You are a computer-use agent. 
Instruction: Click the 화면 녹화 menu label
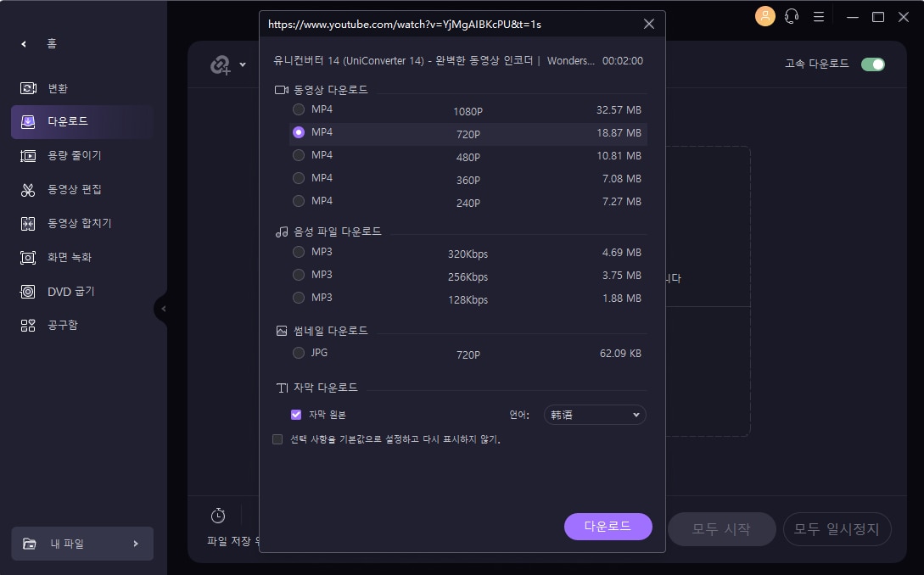point(70,258)
